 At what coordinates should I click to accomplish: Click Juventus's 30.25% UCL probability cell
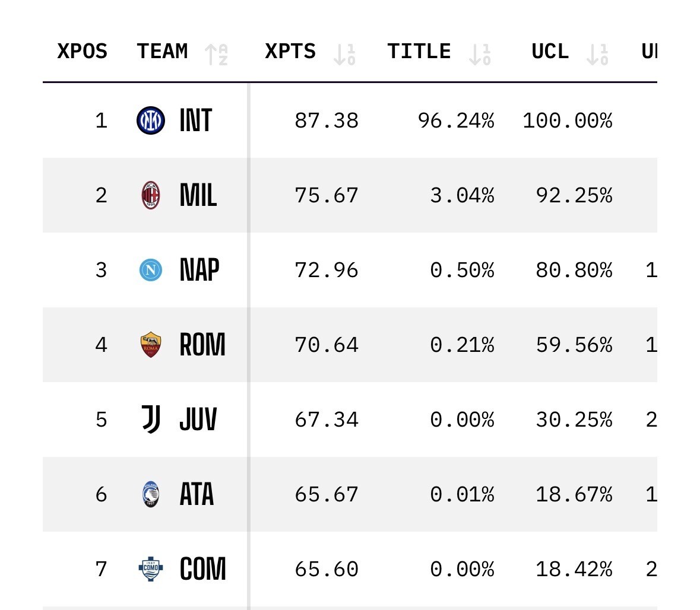coord(574,420)
